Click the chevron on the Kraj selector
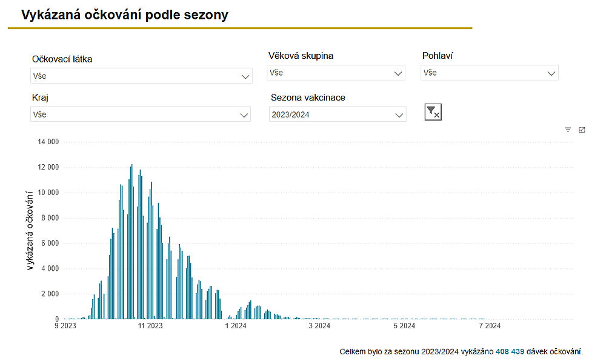The image size is (606, 364). (245, 114)
